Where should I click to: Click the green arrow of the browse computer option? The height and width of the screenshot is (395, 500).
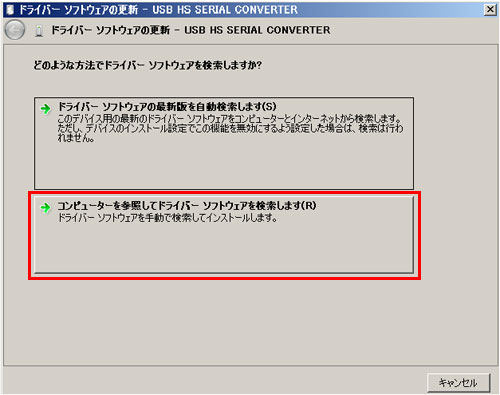45,208
